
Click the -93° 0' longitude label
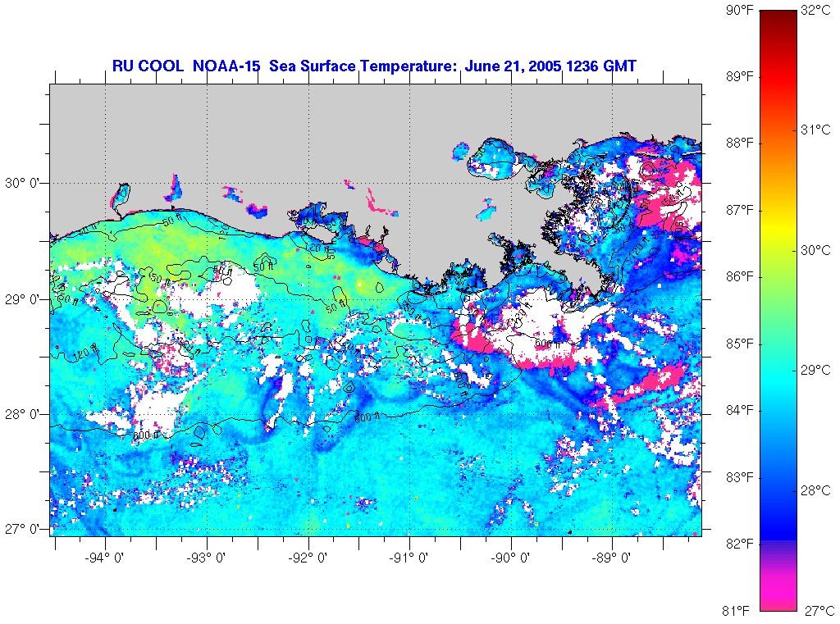coord(208,558)
